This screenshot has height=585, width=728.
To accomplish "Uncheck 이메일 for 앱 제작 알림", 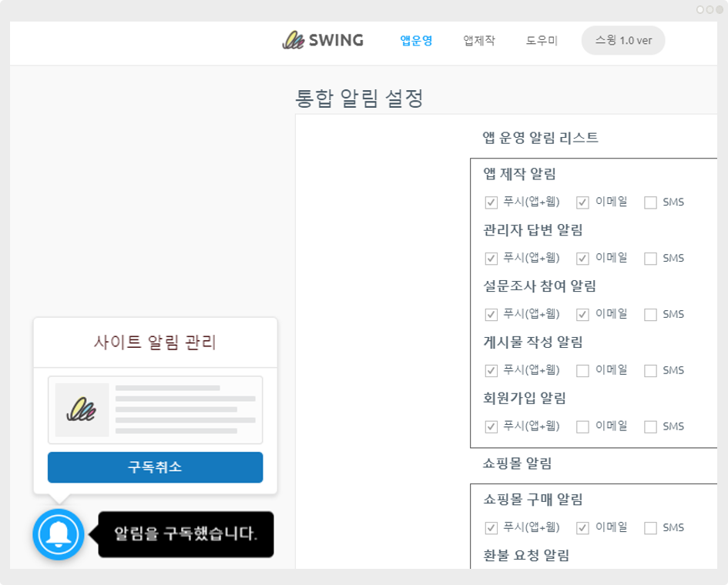I will [582, 202].
